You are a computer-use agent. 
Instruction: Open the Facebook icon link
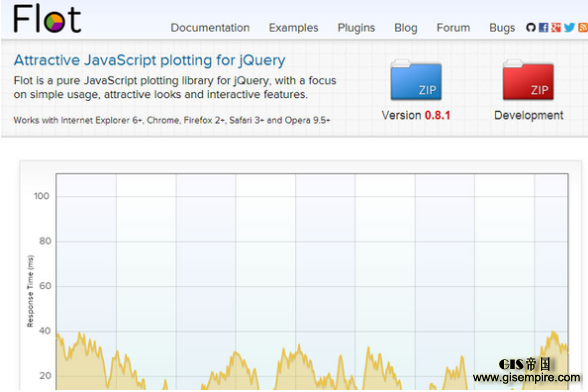pyautogui.click(x=543, y=27)
